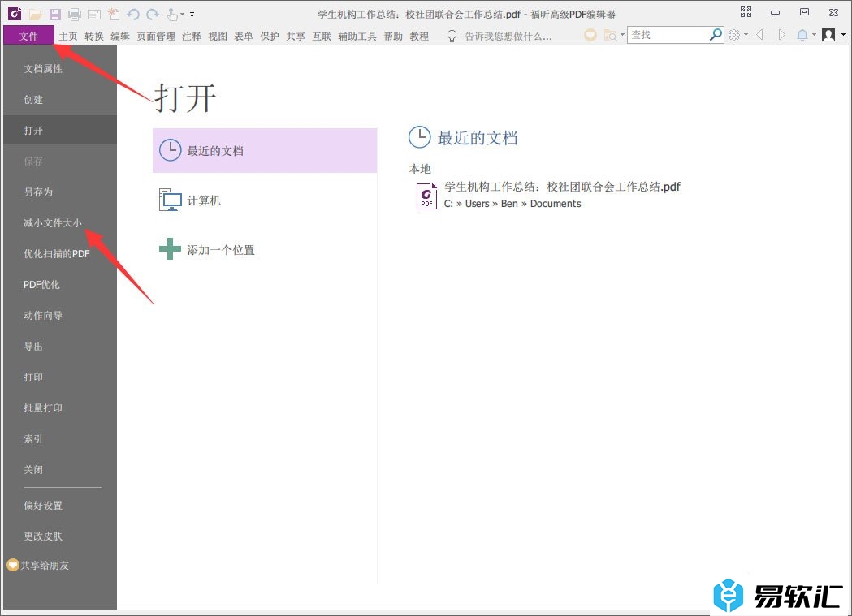
Task: Select 打开 in the file menu
Action: (60, 130)
